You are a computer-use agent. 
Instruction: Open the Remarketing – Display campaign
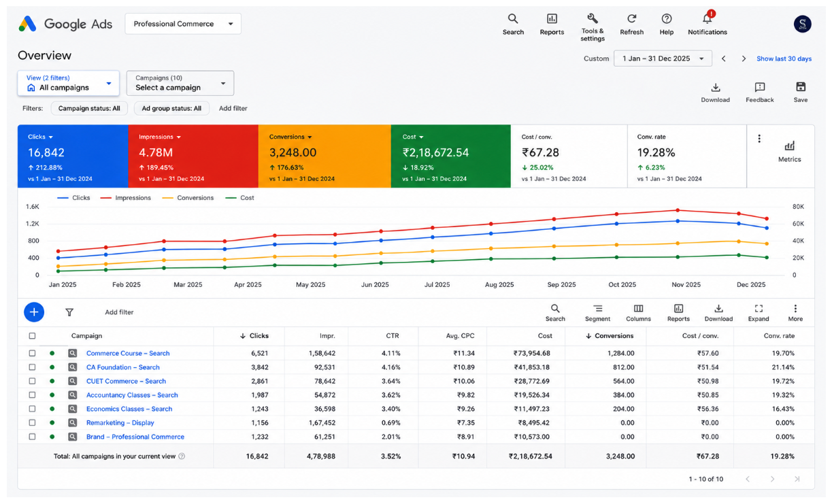pyautogui.click(x=120, y=422)
